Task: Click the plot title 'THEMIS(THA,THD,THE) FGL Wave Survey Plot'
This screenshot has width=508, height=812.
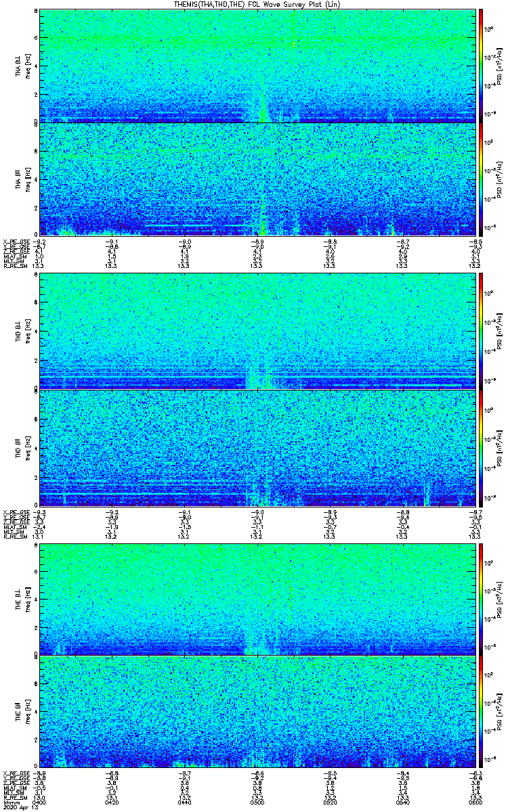Action: tap(257, 4)
